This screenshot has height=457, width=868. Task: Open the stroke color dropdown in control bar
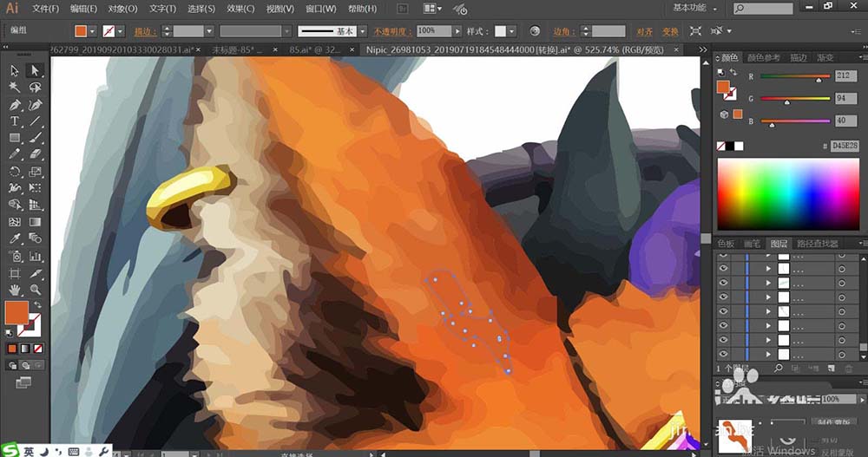(x=120, y=31)
